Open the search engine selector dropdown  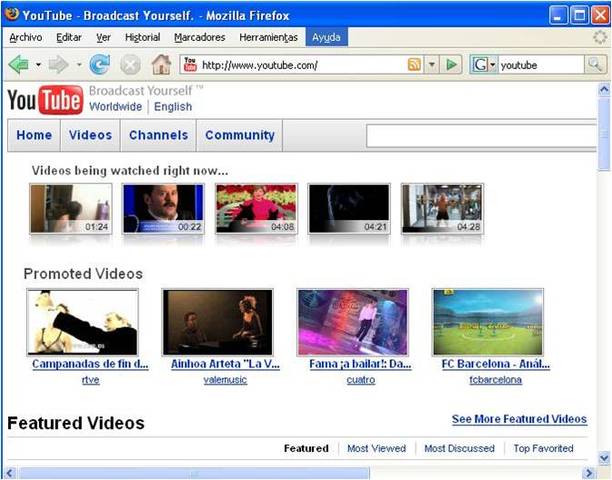coord(493,64)
